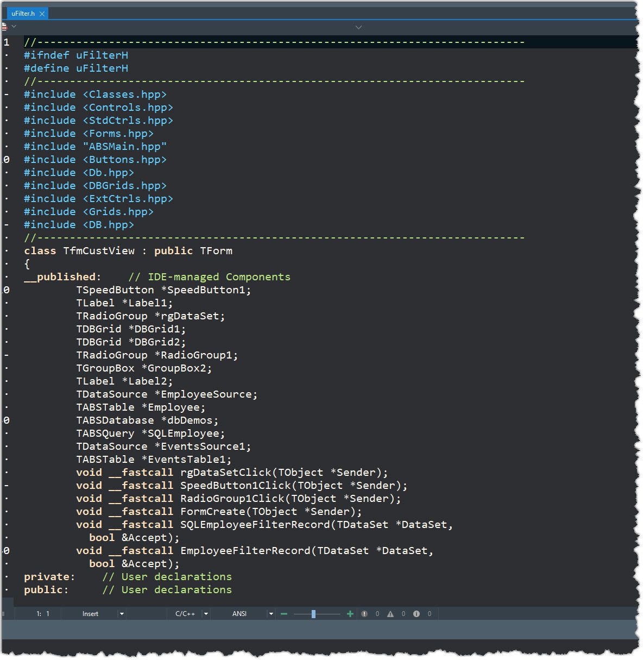The image size is (644, 660).
Task: Open the chevron beside the unit file icon
Action: pyautogui.click(x=14, y=27)
